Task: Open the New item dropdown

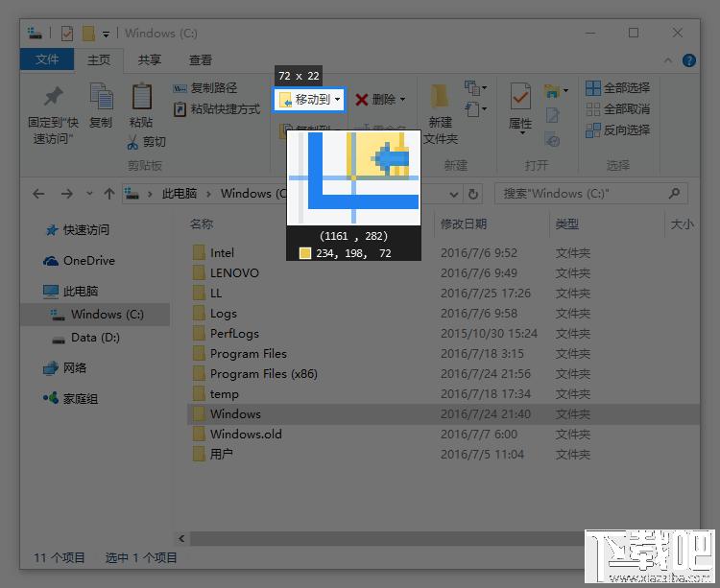Action: coord(475,87)
